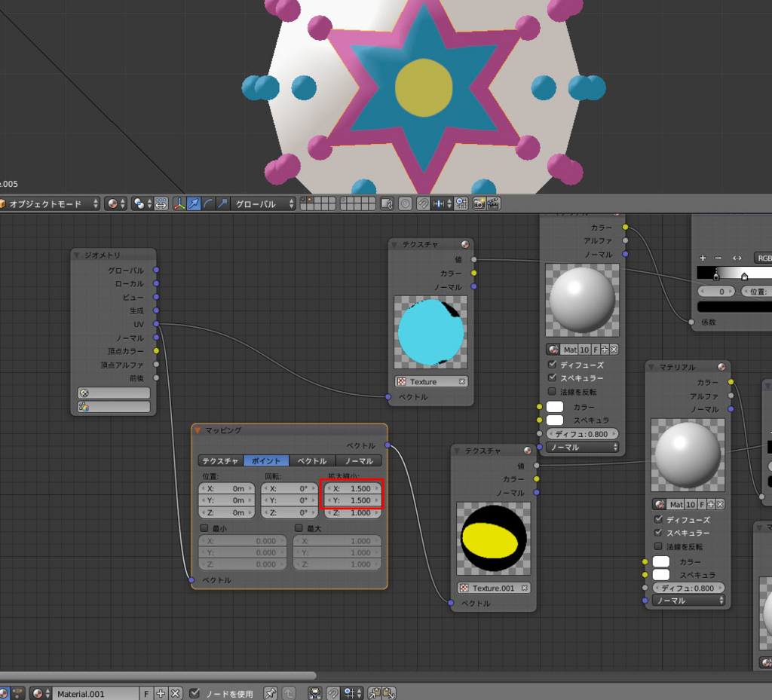The image size is (772, 700).
Task: Open white Specular swatch in upper Material node
Action: point(555,420)
